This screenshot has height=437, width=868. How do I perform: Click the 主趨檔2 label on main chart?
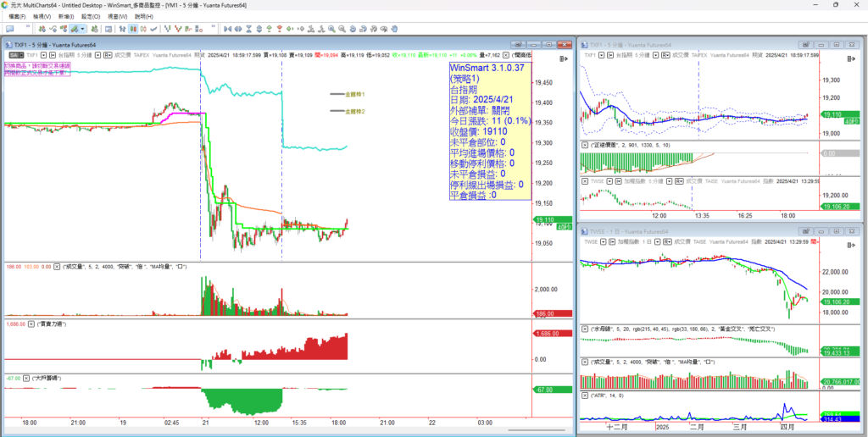pos(355,111)
